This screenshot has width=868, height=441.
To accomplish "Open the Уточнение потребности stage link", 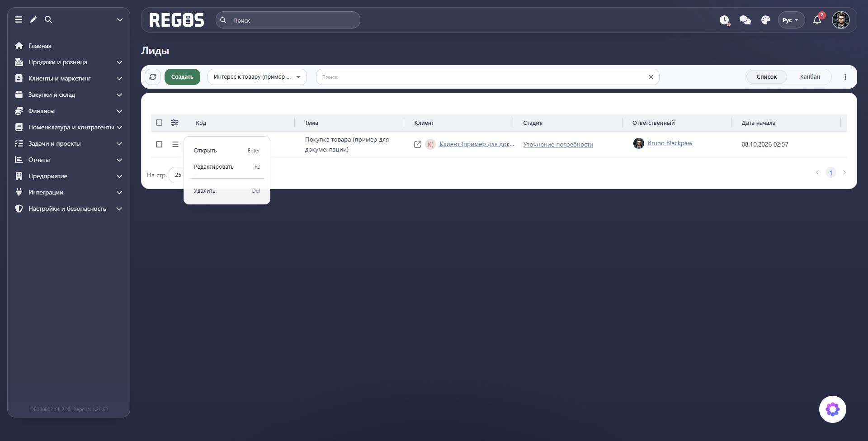I will 558,144.
